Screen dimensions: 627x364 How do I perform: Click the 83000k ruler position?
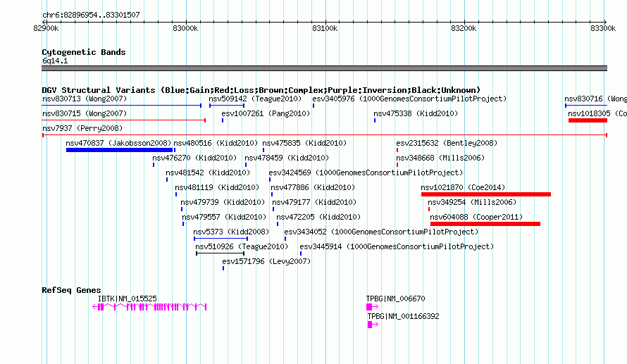pos(185,28)
